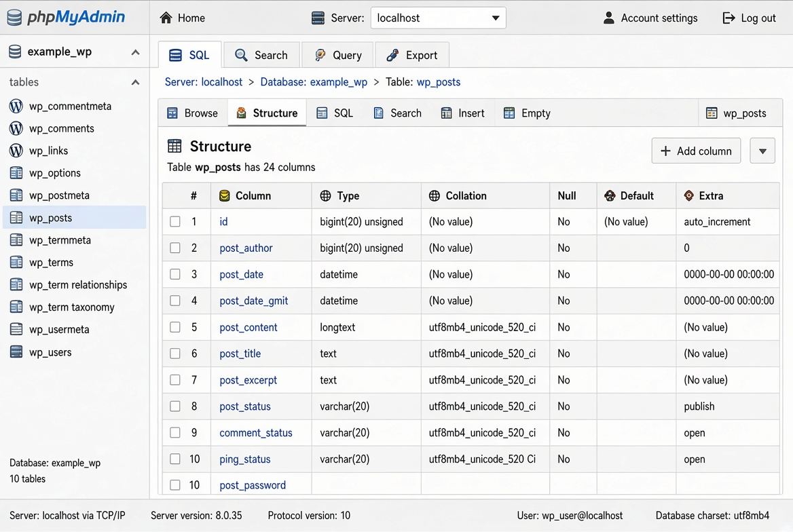The image size is (793, 532).
Task: Click the table icon beside wp_termmeta
Action: click(x=16, y=240)
